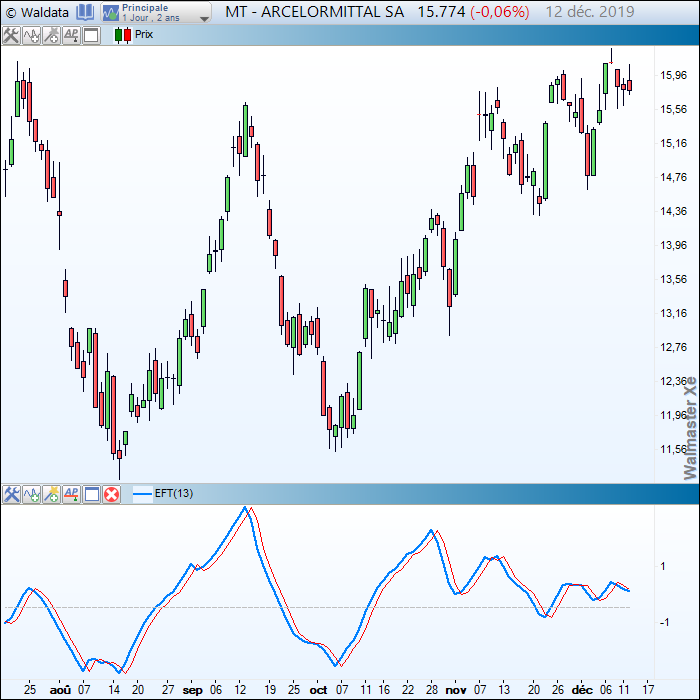Add indicator to the EFT panel

31,494
